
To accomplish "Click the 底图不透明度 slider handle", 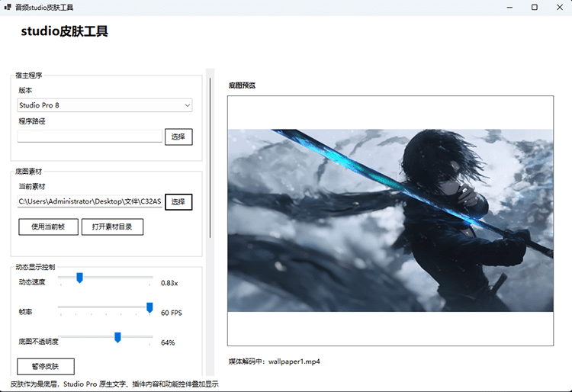I will click(117, 338).
